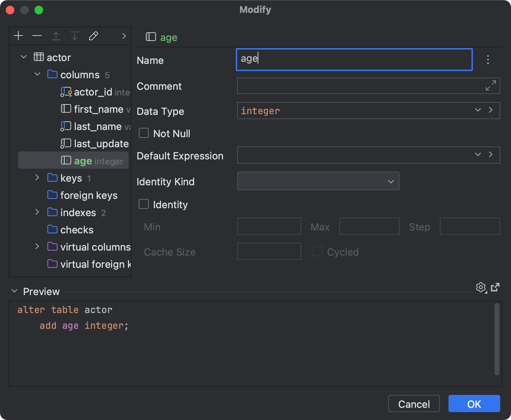Select the last_name column in the tree
Screen dimensions: 511x420
(x=97, y=126)
